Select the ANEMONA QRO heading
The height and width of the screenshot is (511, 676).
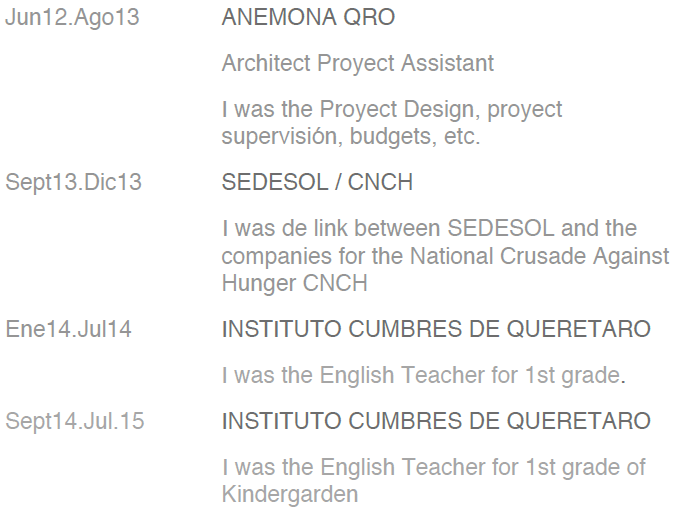(x=308, y=19)
